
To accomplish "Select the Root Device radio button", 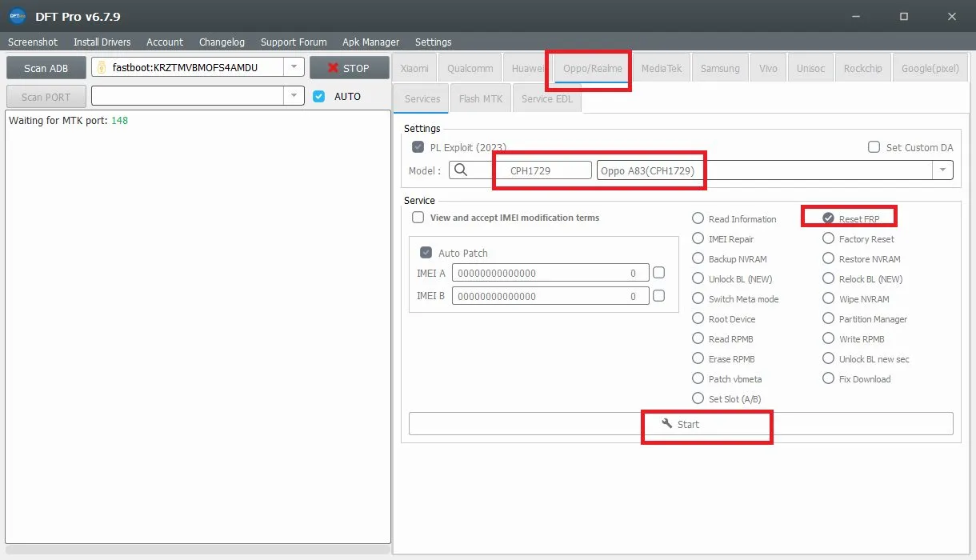I will (698, 318).
